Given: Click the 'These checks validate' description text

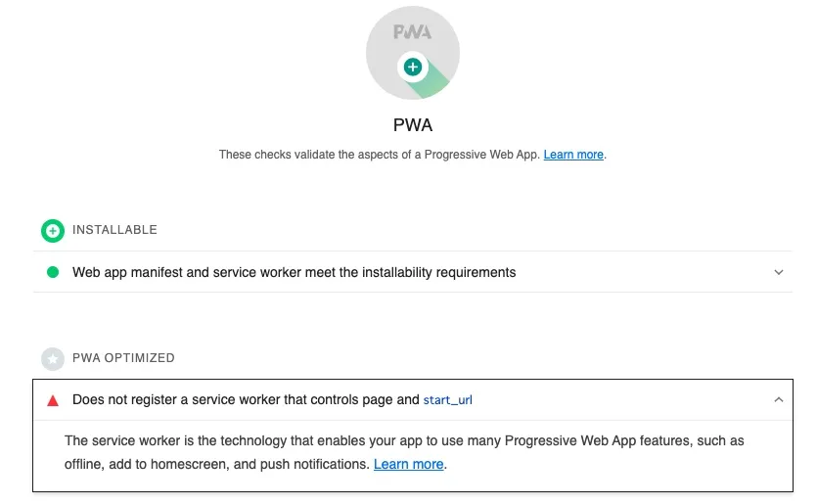Looking at the screenshot, I should 379,155.
